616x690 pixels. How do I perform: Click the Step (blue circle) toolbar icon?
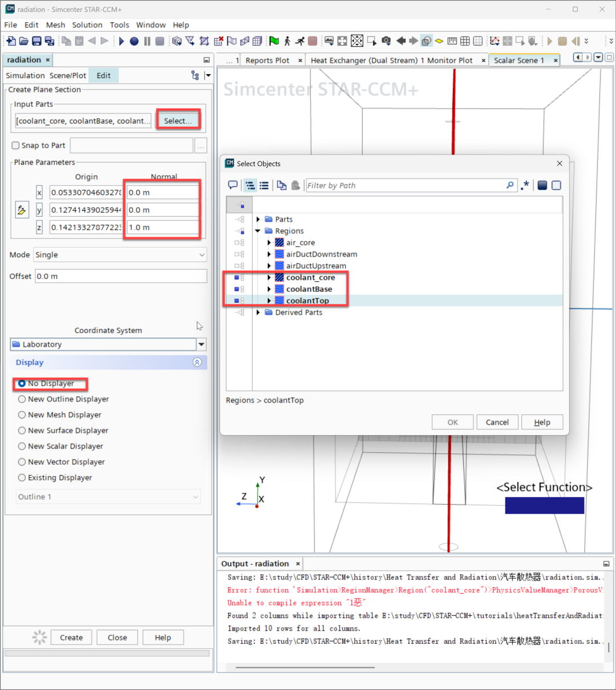click(134, 41)
